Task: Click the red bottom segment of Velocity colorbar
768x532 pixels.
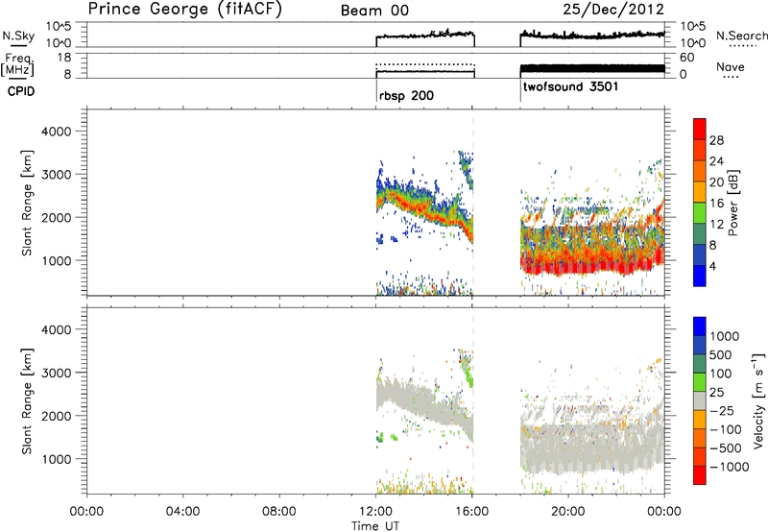Action: click(x=700, y=475)
